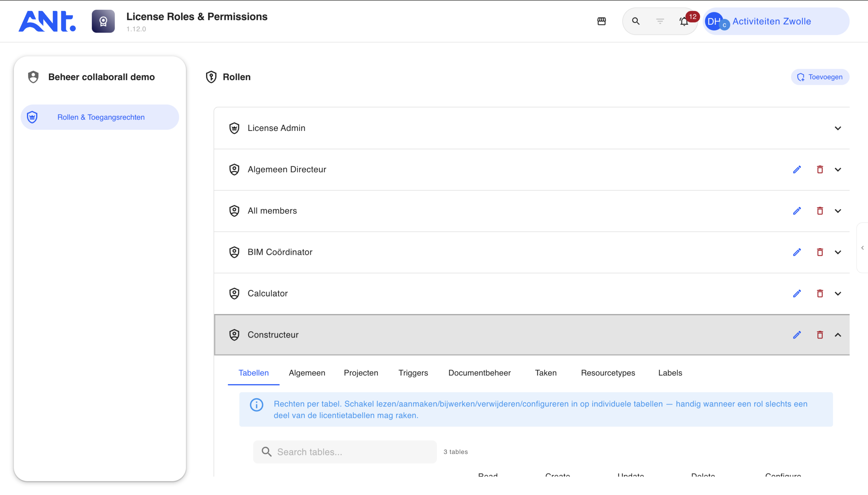The height and width of the screenshot is (495, 868).
Task: Click the filter lines icon in header
Action: pyautogui.click(x=660, y=21)
